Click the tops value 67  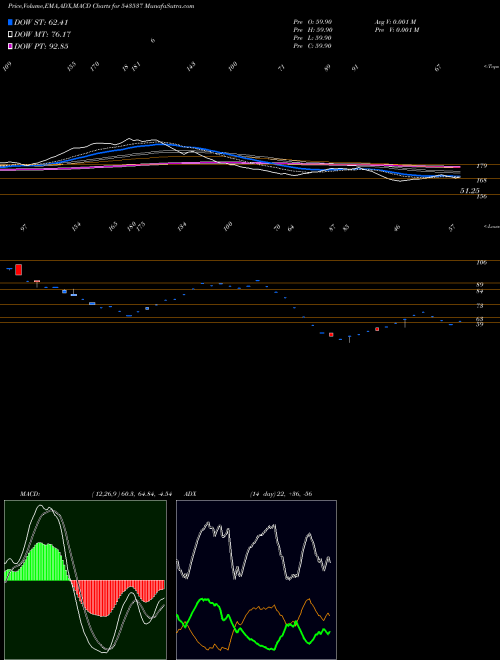click(x=438, y=67)
